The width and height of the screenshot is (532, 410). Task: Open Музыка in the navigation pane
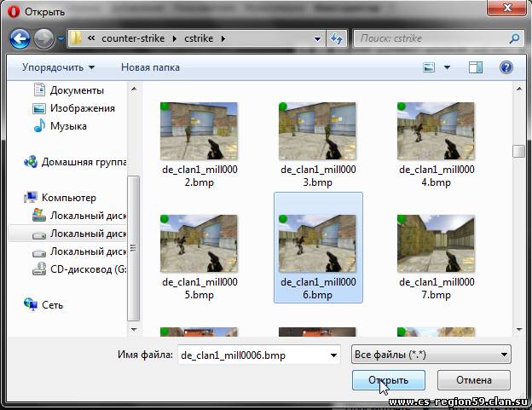tap(68, 126)
